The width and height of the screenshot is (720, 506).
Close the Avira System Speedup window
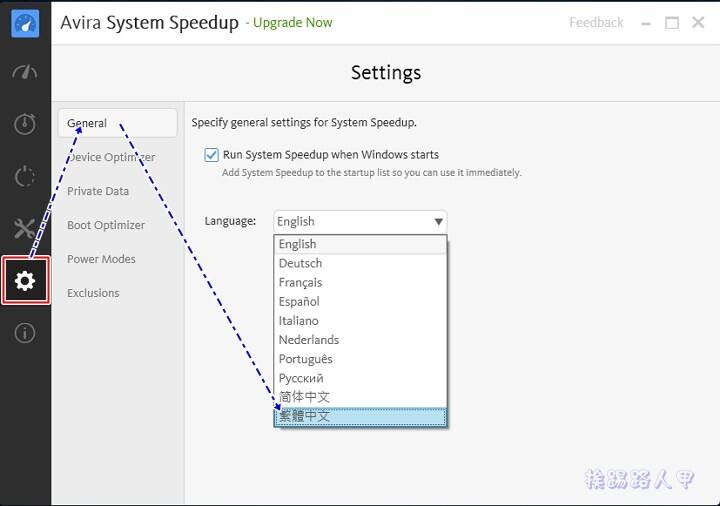(x=698, y=22)
